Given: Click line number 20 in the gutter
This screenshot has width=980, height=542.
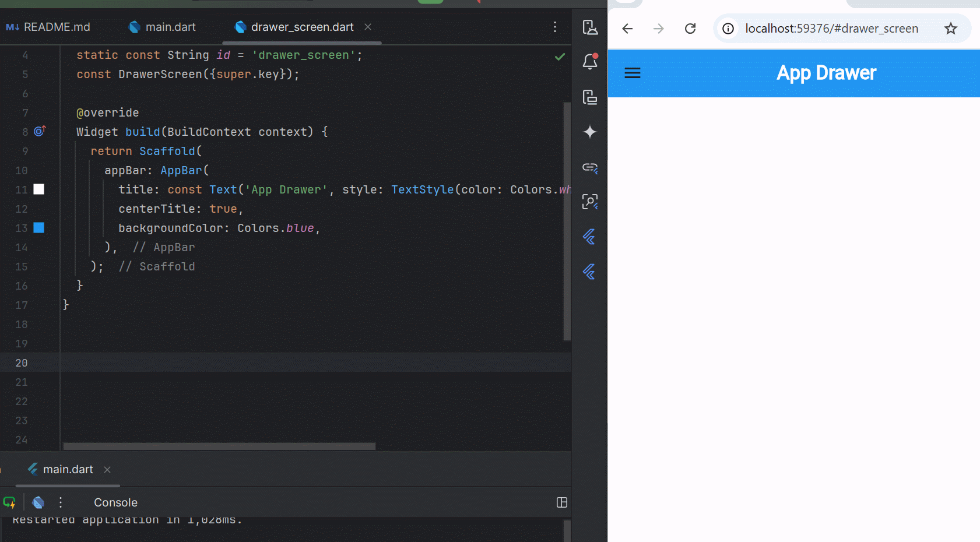Looking at the screenshot, I should (x=22, y=362).
